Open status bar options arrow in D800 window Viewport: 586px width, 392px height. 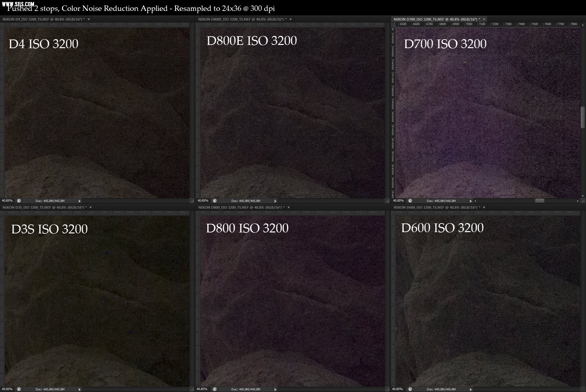(275, 389)
